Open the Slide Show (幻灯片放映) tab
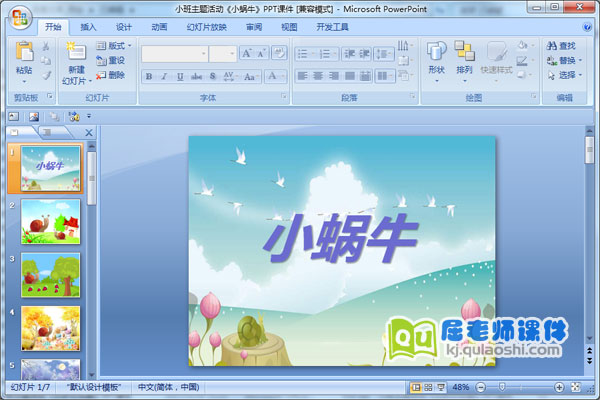Image resolution: width=600 pixels, height=400 pixels. 207,27
